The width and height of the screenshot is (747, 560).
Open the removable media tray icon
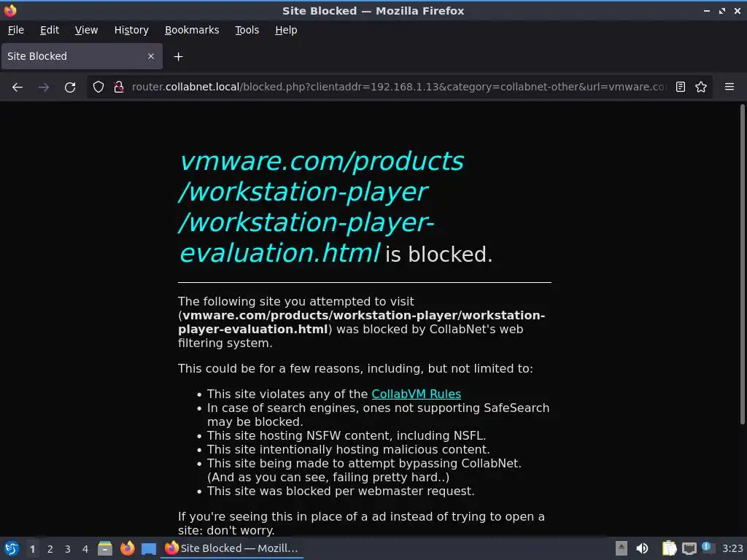click(x=621, y=548)
